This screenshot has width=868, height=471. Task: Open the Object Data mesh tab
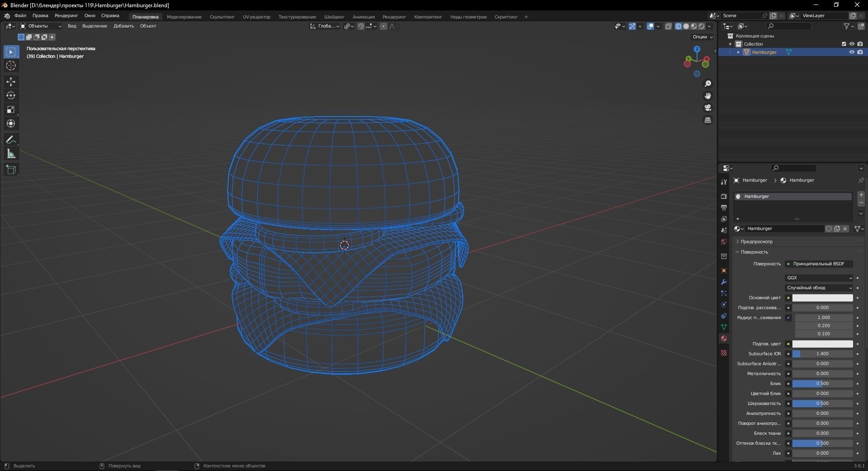coord(724,327)
